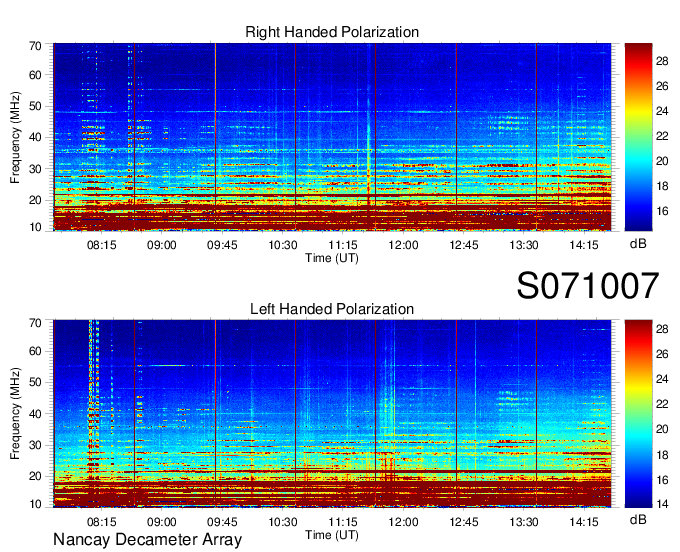Click "10:30" time tick on Right Handed plot
This screenshot has height=552, width=680.
(283, 245)
